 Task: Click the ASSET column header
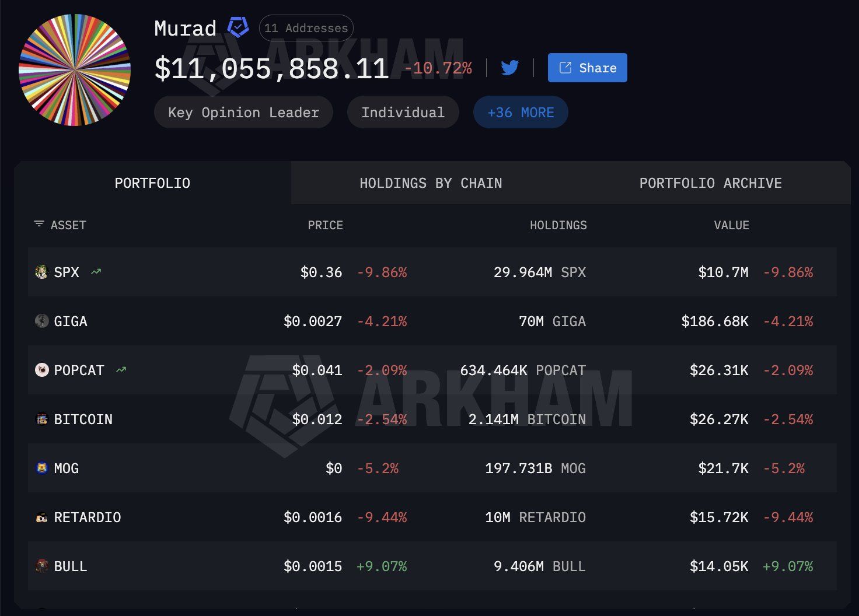(x=68, y=225)
